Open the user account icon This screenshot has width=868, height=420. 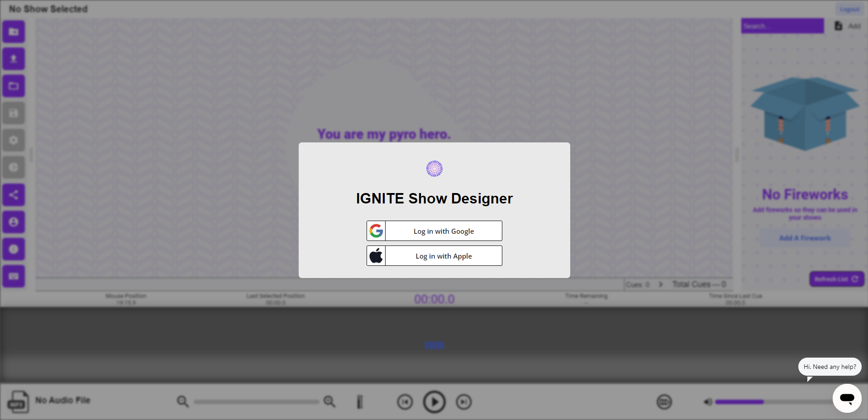coord(14,222)
